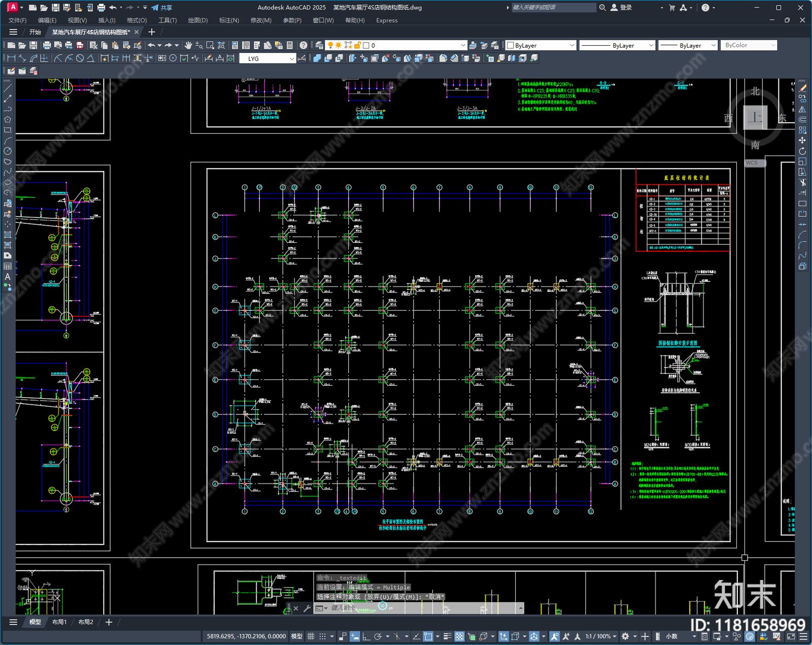This screenshot has width=812, height=645.
Task: Click the 共享 share button
Action: [162, 8]
